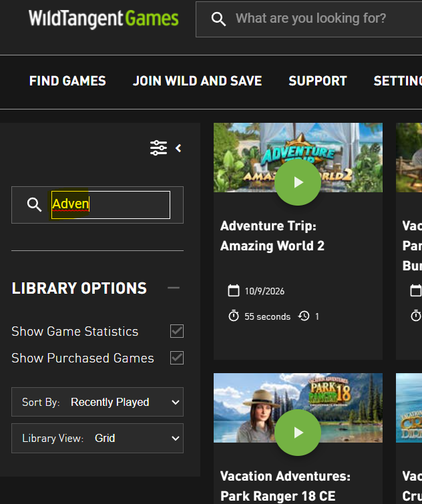Screen dimensions: 422x504
Task: Click stopwatch icon beside 55 seconds
Action: pyautogui.click(x=234, y=316)
